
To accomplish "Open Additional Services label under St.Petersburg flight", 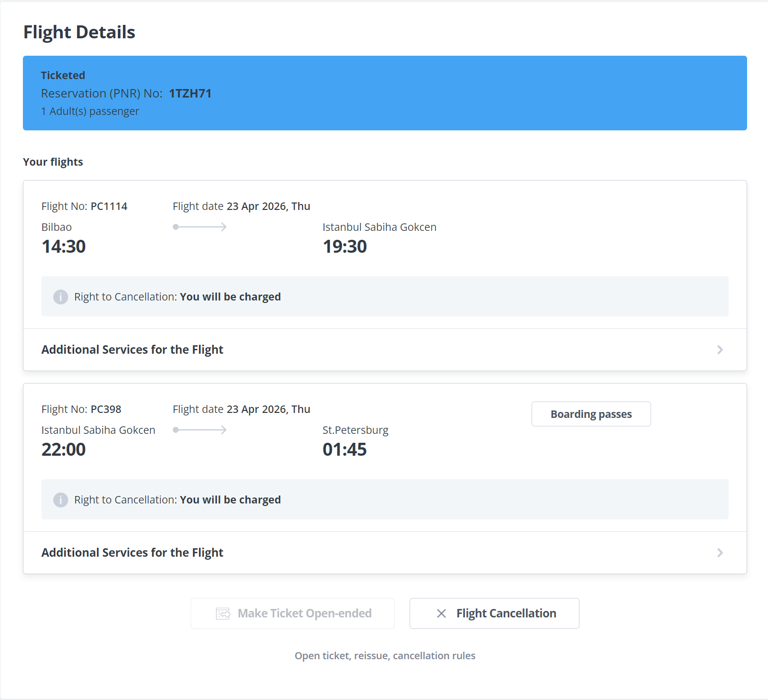I will (132, 553).
